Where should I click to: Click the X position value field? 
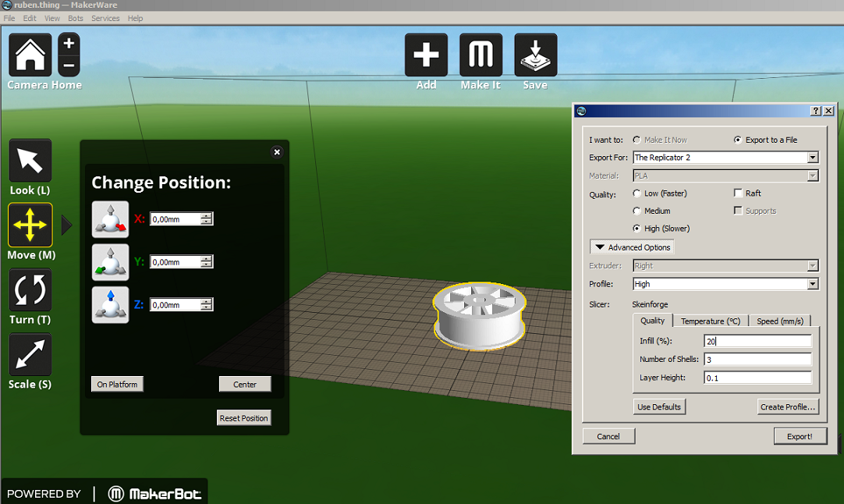click(176, 219)
